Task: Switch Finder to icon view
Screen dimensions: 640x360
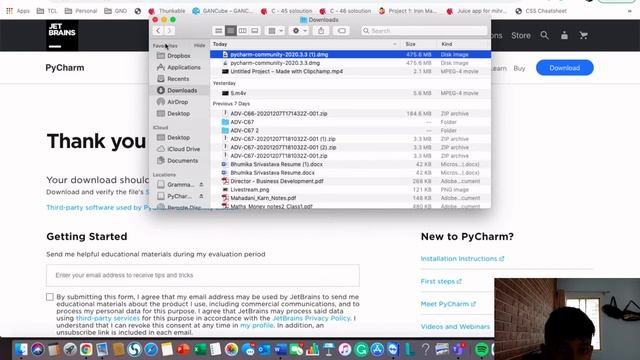Action: (218, 31)
